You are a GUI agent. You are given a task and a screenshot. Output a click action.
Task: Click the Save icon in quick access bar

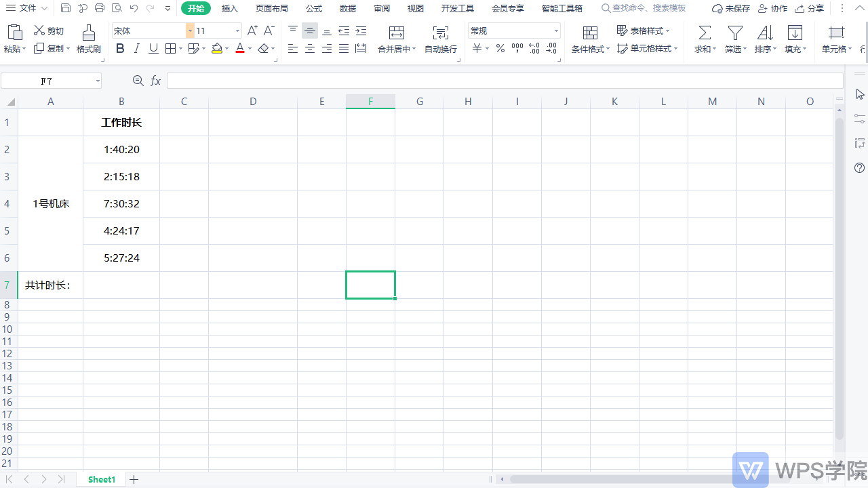[x=66, y=8]
